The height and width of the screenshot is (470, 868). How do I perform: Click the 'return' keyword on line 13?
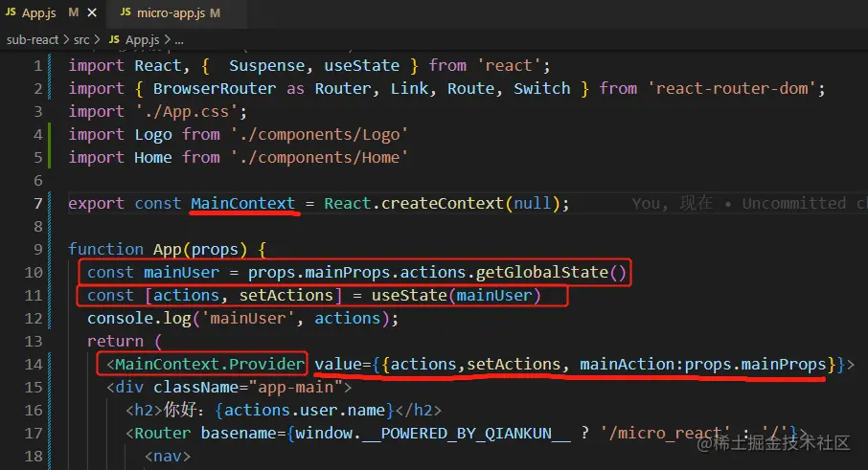pos(115,341)
